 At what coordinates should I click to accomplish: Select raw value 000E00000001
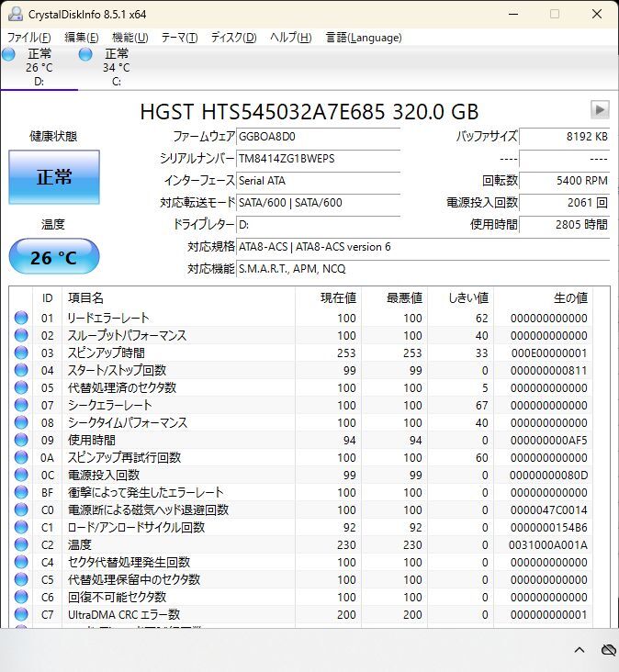[x=549, y=353]
